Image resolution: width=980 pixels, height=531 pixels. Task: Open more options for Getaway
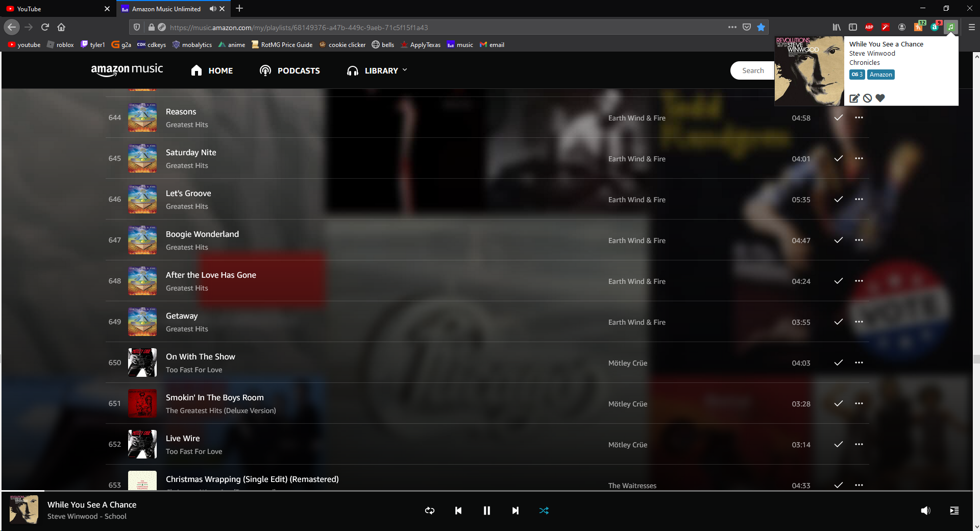pos(859,322)
